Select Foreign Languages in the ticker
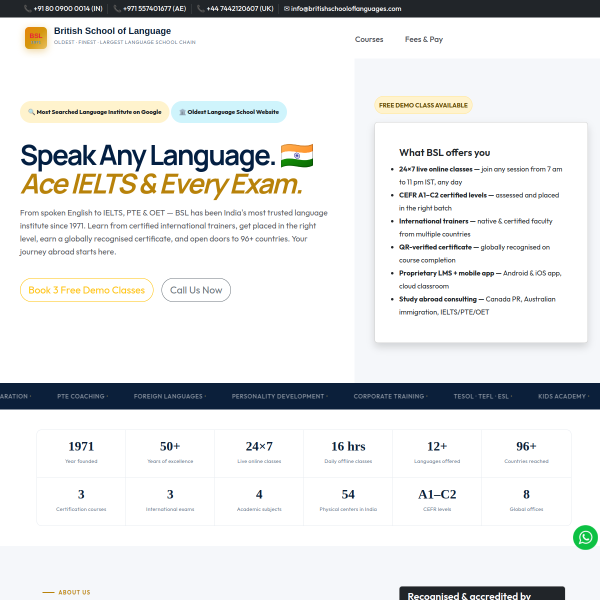Image resolution: width=600 pixels, height=600 pixels. click(168, 396)
